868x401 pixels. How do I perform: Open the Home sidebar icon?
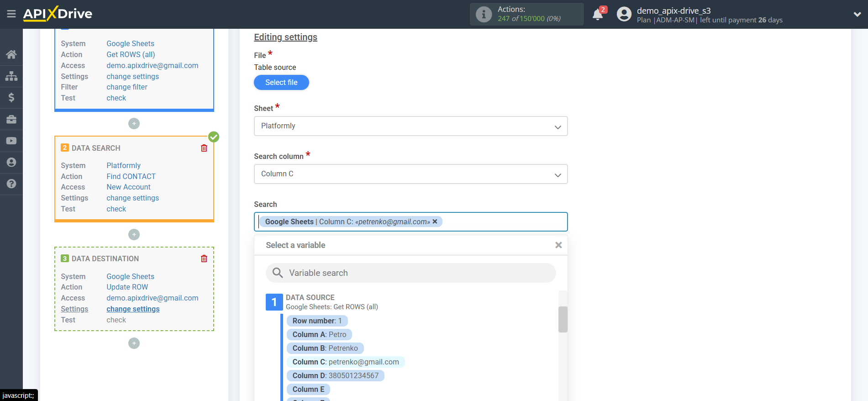click(11, 54)
